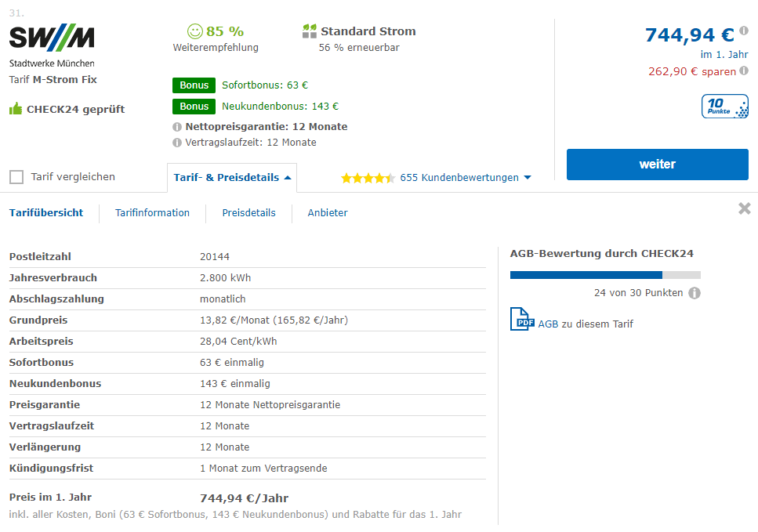Open info icon beside 24 von 30 Punkten
The image size is (758, 532).
point(695,293)
